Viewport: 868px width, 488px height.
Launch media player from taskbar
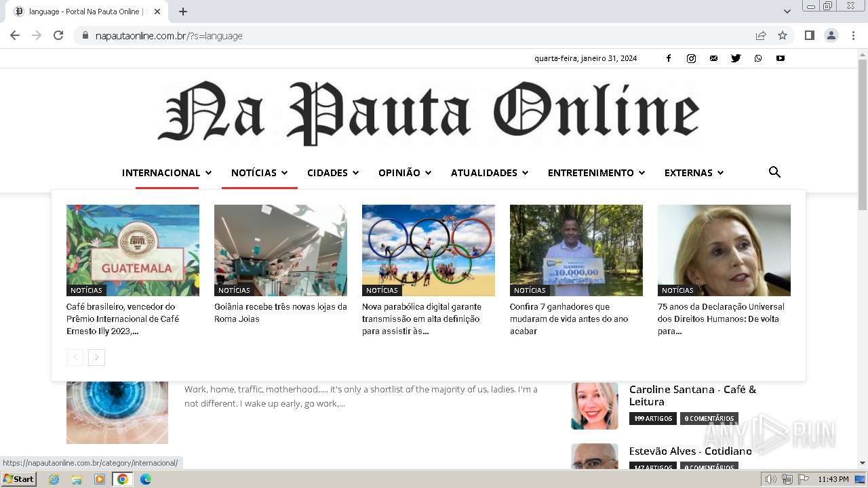coord(100,479)
